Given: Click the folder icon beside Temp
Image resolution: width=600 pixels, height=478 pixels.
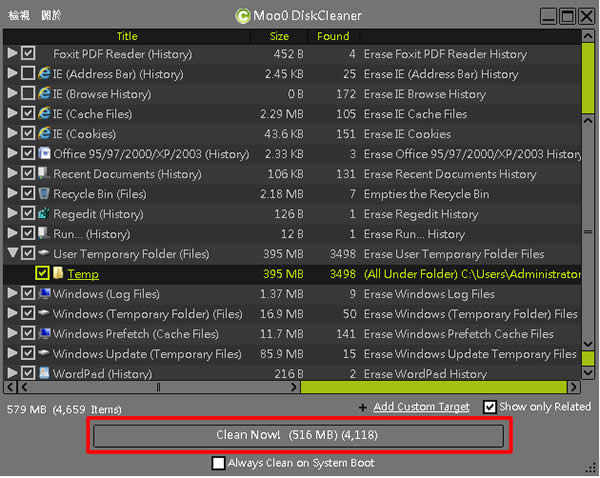Looking at the screenshot, I should point(58,273).
